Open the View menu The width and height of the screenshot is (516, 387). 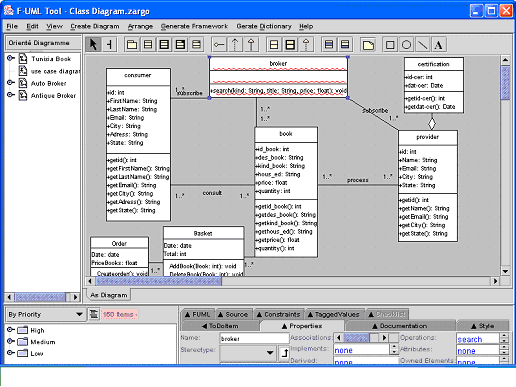[54, 26]
